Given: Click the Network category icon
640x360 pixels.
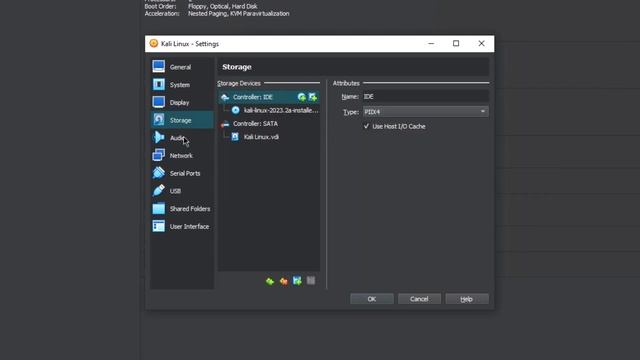Looking at the screenshot, I should 158,155.
